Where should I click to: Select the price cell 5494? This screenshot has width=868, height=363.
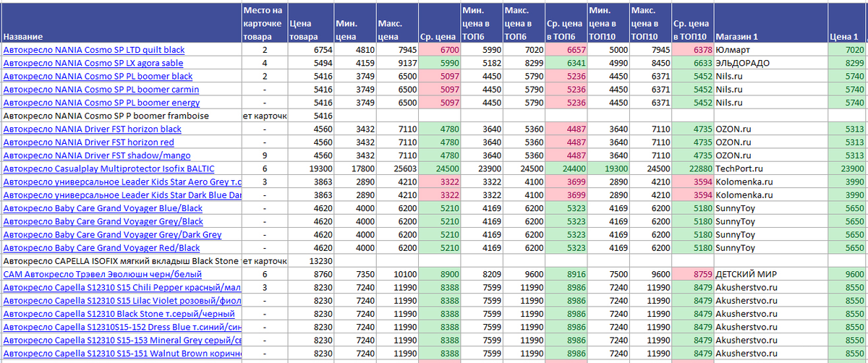[311, 63]
